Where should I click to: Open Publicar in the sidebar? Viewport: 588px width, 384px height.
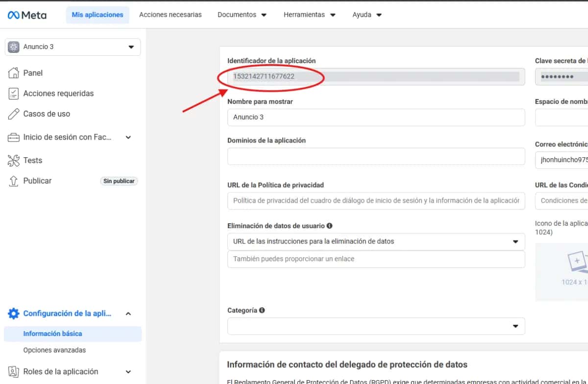tap(37, 181)
